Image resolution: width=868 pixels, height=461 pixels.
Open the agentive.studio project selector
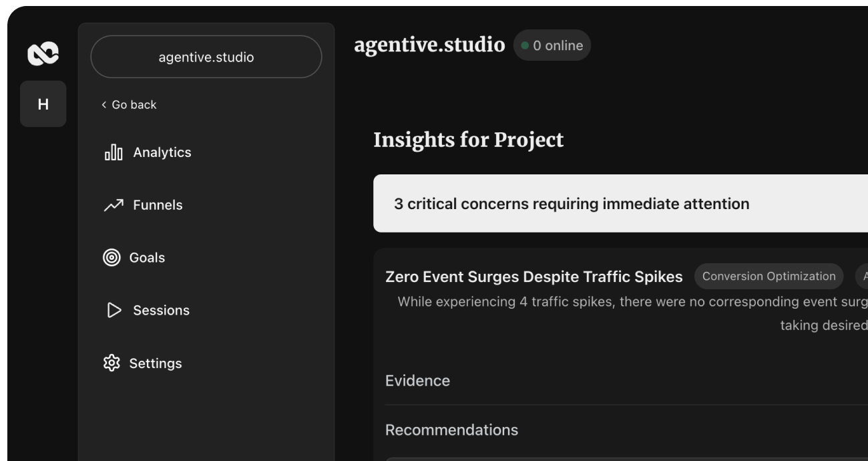206,57
